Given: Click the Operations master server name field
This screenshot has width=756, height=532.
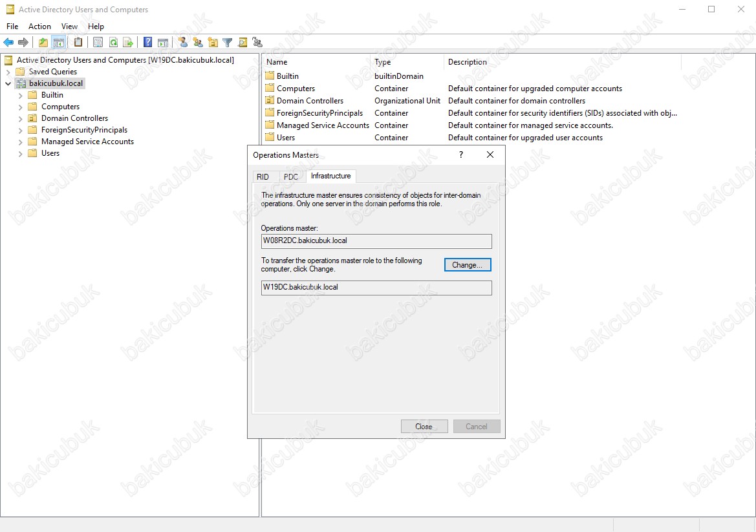Looking at the screenshot, I should [x=376, y=241].
